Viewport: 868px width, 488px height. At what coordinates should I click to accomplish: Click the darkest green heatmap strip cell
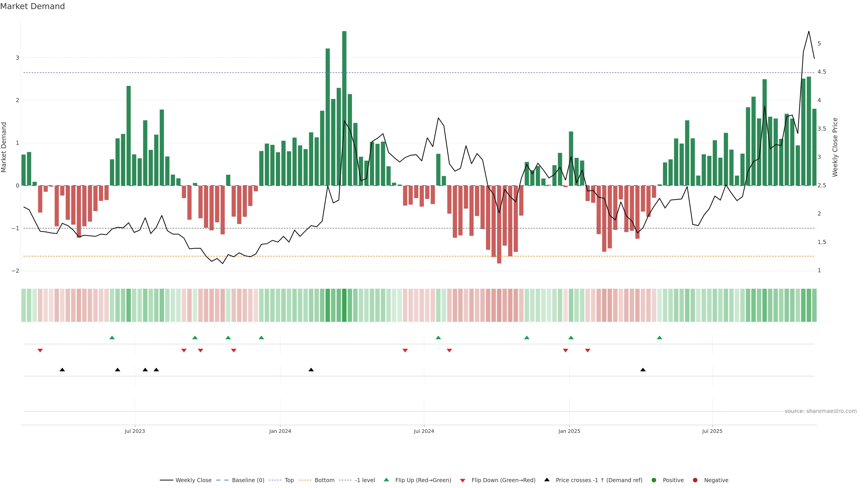[x=344, y=305]
